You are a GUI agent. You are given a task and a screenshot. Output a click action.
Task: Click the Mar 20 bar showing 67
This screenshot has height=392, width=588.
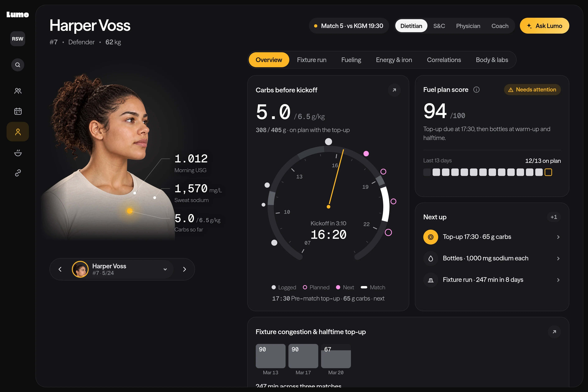point(336,356)
